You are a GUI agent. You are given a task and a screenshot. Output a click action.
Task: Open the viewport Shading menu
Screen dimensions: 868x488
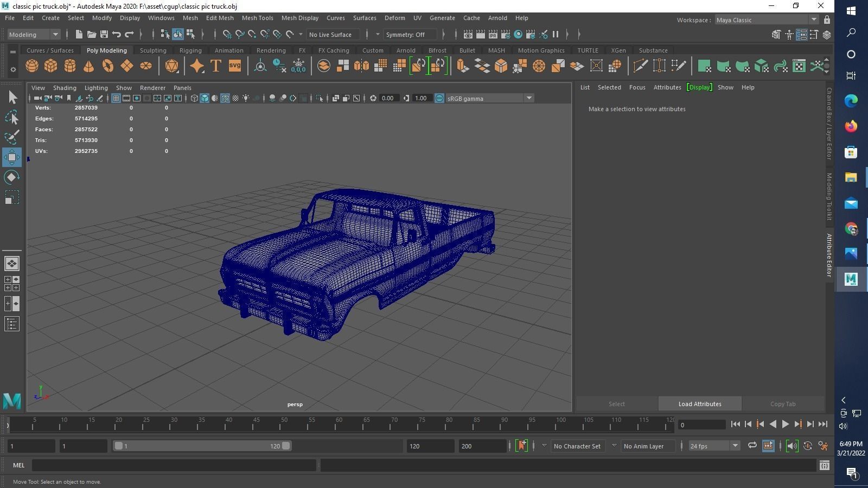coord(65,88)
